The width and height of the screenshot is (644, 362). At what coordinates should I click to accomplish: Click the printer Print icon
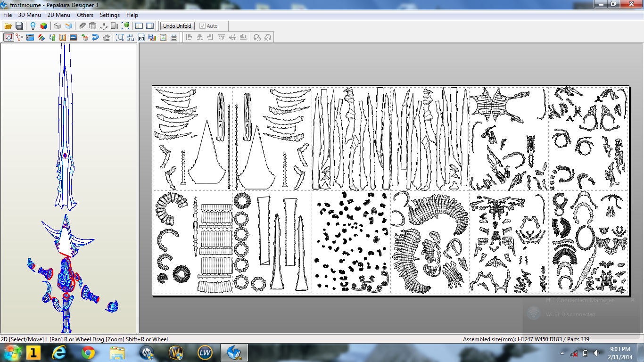174,37
